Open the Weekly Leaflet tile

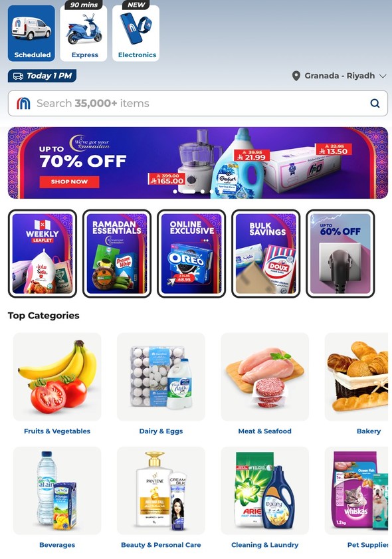(x=43, y=253)
